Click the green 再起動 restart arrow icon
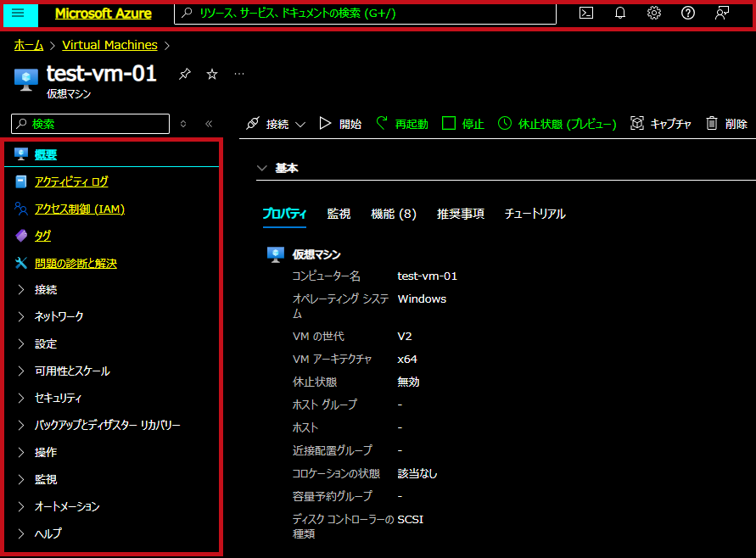The image size is (756, 558). 382,123
